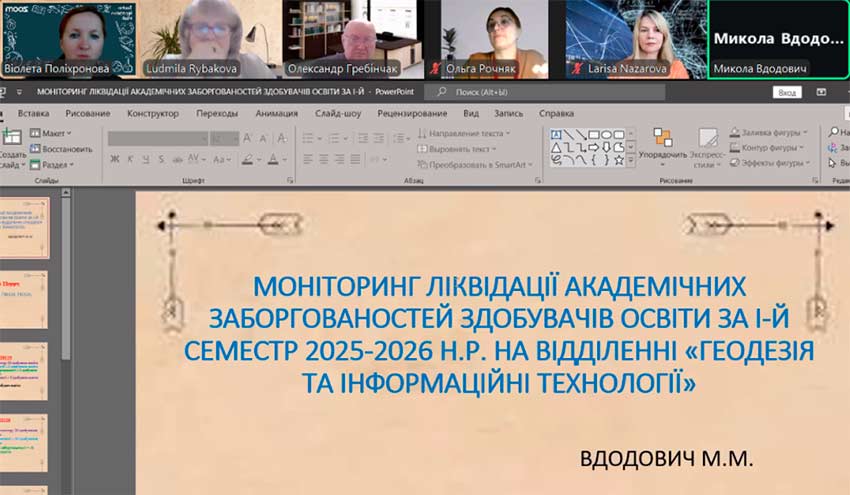Click the red font color swatch
850x495 pixels.
tap(273, 160)
